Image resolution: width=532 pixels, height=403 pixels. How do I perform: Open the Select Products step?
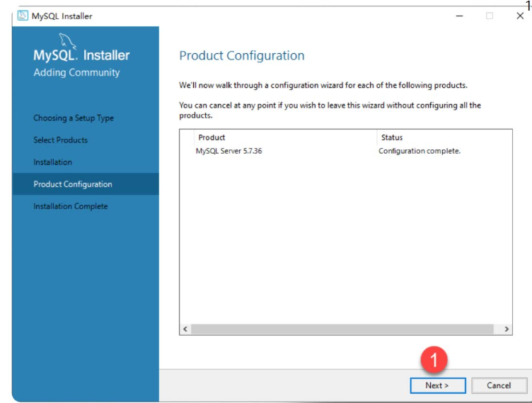[60, 140]
